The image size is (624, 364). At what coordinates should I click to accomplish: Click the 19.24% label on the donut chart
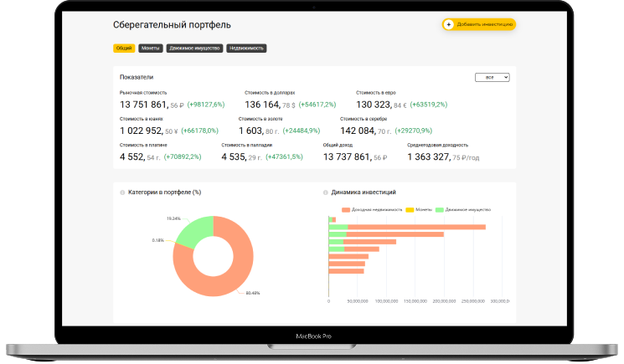tap(173, 218)
